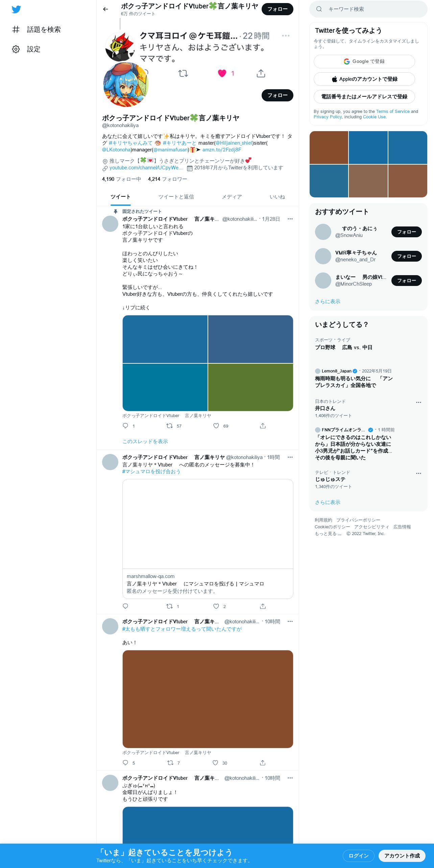
Task: Open the youtube.com channel link
Action: [146, 168]
